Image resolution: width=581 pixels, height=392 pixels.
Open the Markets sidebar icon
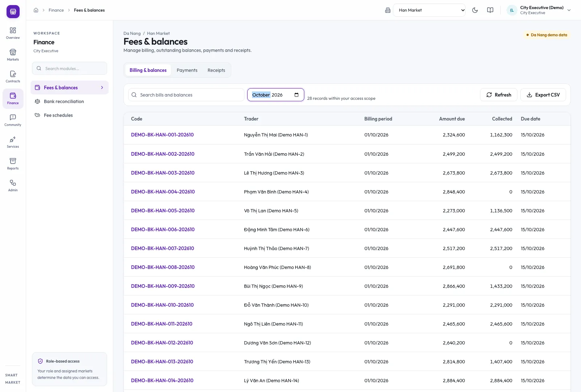tap(13, 55)
